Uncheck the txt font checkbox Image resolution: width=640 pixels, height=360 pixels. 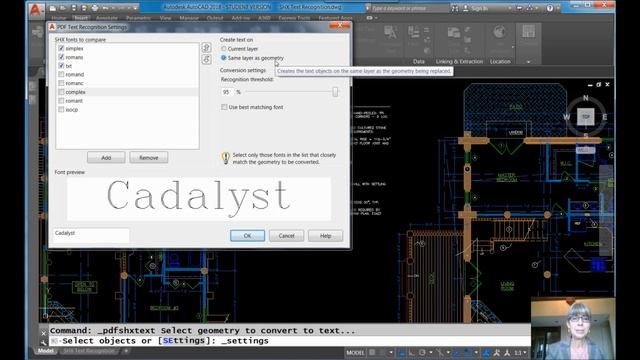61,66
